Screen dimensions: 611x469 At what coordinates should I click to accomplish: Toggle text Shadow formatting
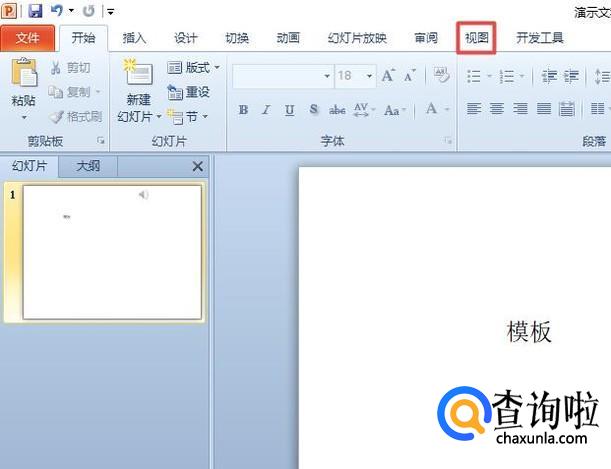[313, 110]
